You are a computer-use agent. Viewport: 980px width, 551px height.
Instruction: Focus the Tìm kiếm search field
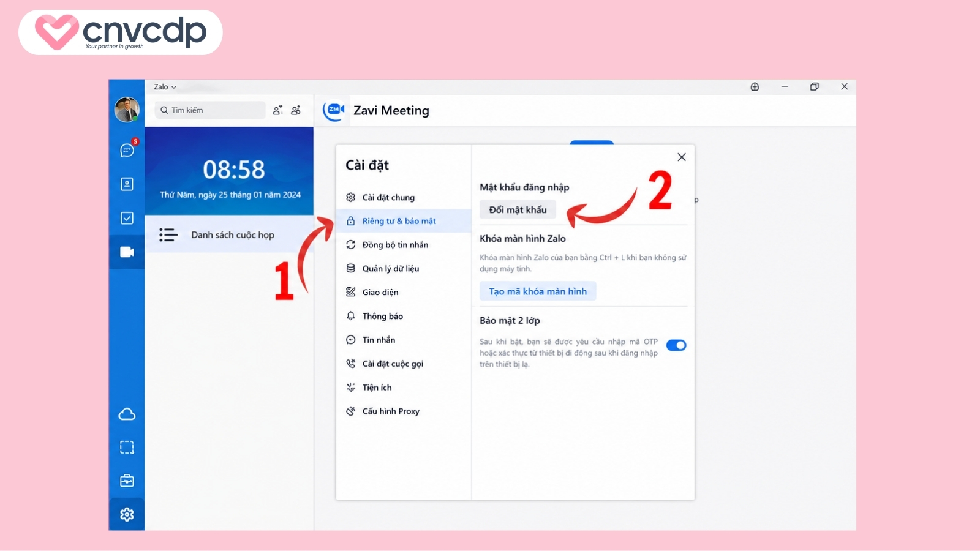(210, 110)
